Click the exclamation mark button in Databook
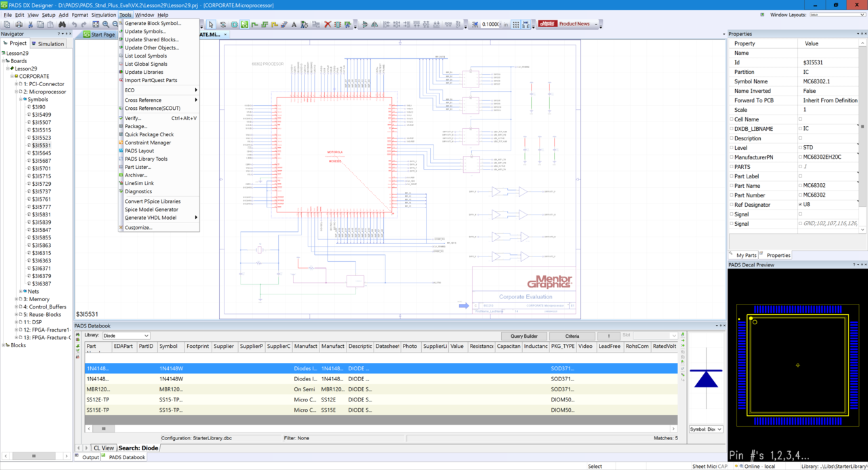The width and height of the screenshot is (868, 470). 608,336
